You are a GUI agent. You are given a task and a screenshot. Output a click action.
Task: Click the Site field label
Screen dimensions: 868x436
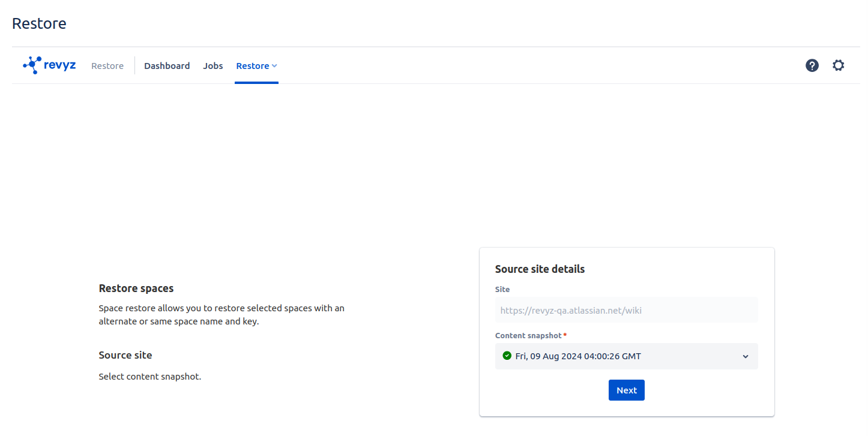tap(502, 289)
